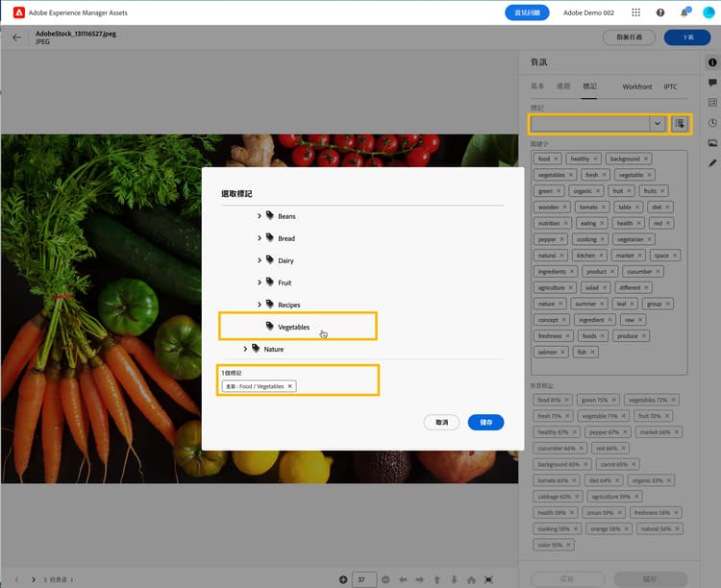The width and height of the screenshot is (721, 588).
Task: Open the versions clock icon in the right rail
Action: [x=712, y=123]
